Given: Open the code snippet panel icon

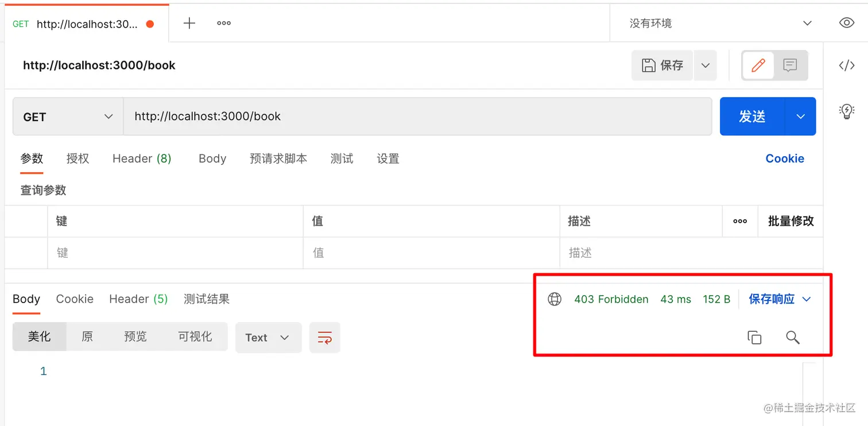Looking at the screenshot, I should point(847,65).
